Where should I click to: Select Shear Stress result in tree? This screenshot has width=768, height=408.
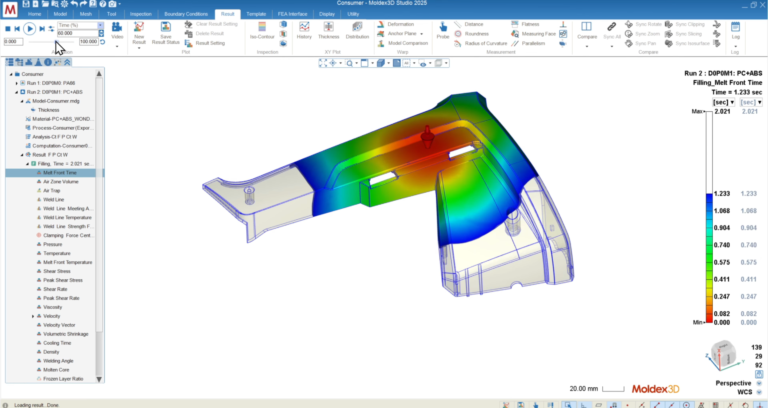pos(56,271)
